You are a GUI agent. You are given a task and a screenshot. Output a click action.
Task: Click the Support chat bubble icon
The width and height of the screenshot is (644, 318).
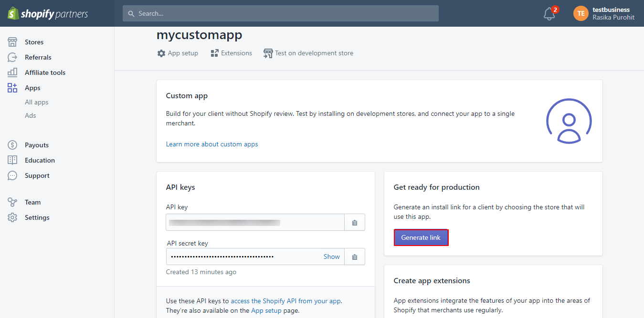(12, 175)
